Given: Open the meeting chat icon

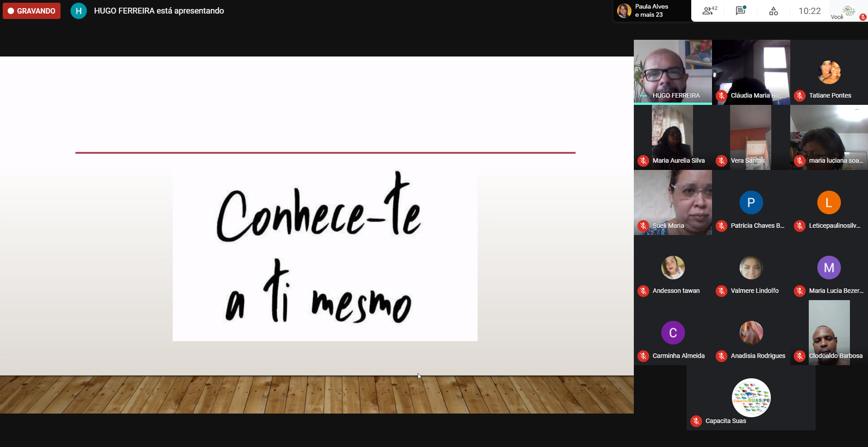Looking at the screenshot, I should 741,11.
